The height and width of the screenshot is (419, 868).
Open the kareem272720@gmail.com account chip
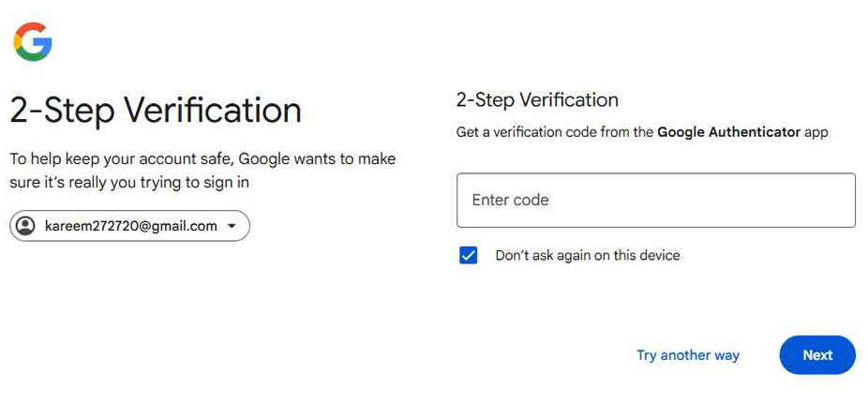point(130,226)
